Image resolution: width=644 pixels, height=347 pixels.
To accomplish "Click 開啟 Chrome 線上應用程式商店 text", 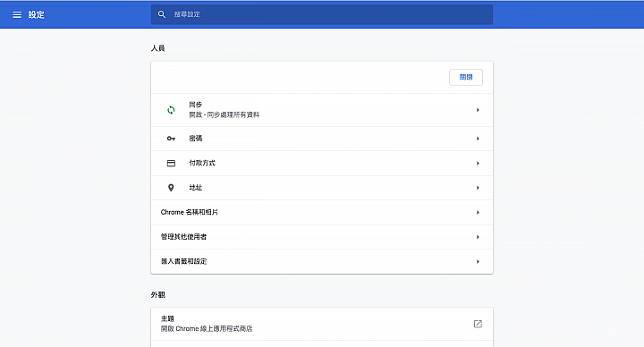I will [207, 328].
